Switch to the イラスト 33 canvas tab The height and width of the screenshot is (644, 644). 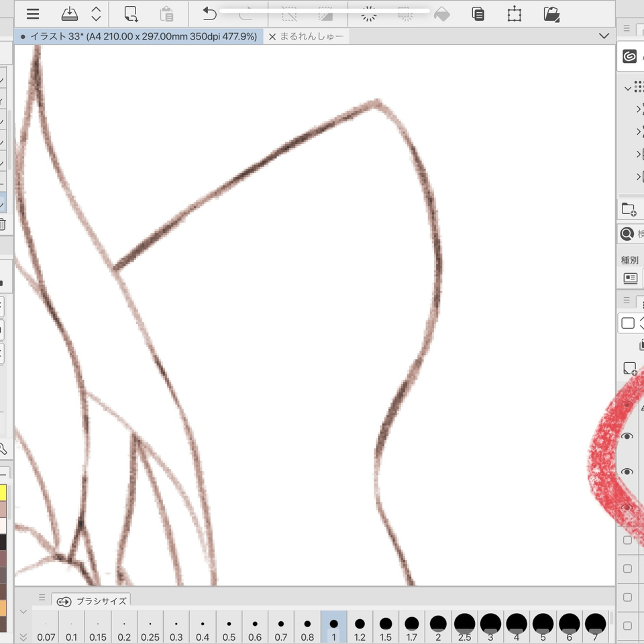tap(134, 36)
